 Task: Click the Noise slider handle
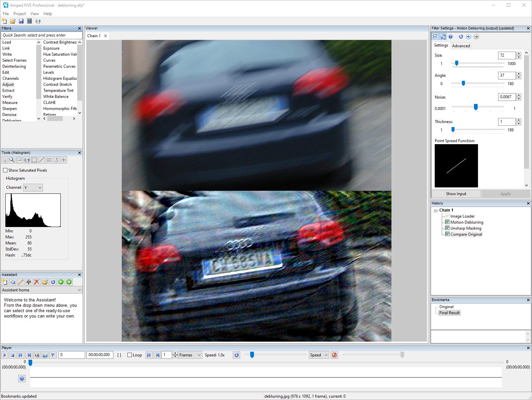click(476, 107)
